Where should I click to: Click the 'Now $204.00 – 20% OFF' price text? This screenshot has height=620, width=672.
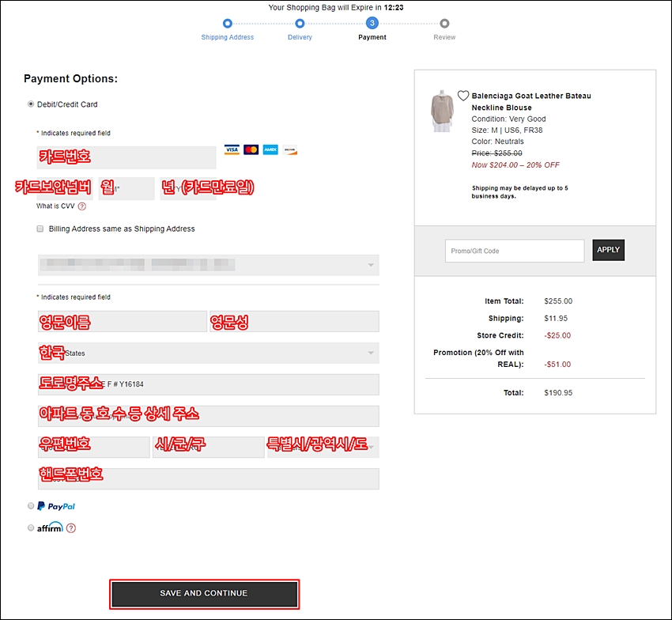(515, 165)
